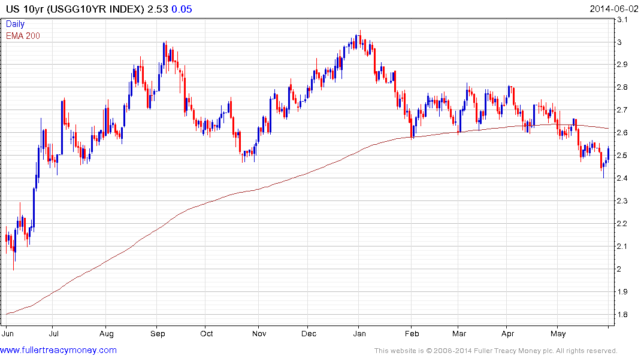Click the 2.5 value on the y-axis
The image size is (644, 359).
(622, 156)
